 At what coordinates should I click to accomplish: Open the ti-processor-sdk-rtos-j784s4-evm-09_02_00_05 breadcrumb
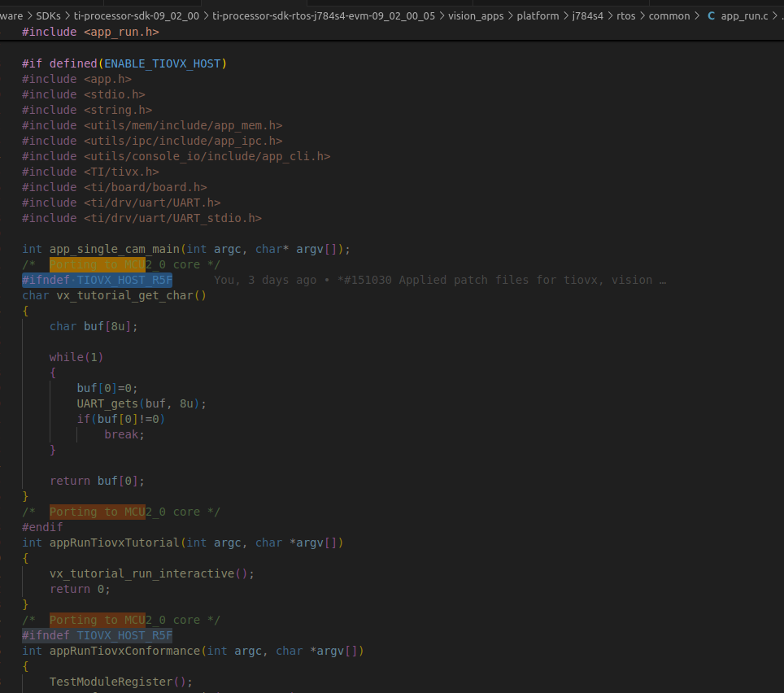tap(324, 16)
